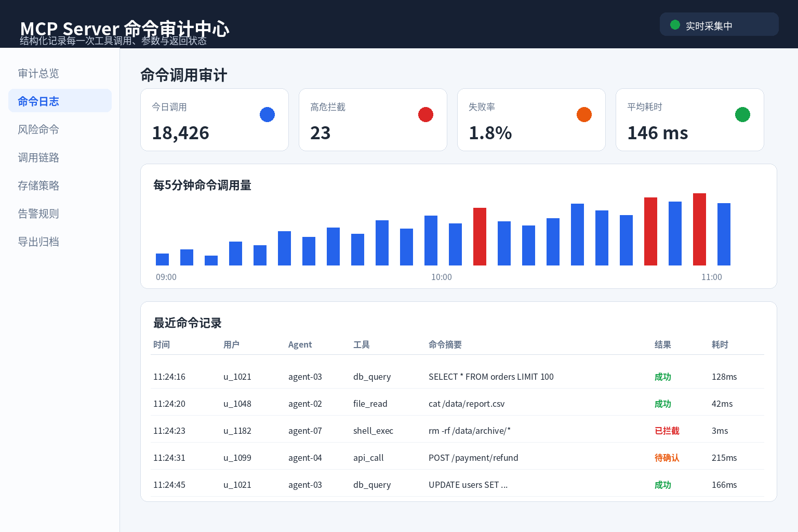Sort by 结果 column header
Image resolution: width=798 pixels, height=532 pixels.
coord(662,344)
